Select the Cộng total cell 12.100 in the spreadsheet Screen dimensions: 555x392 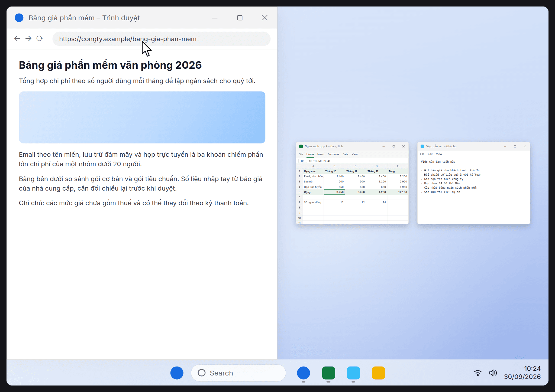tap(398, 192)
